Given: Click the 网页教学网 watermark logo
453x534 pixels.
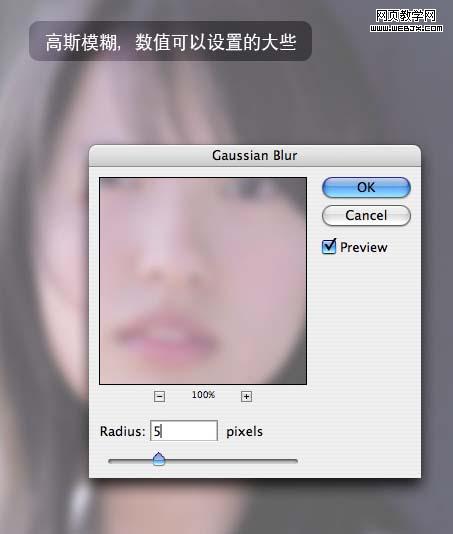Looking at the screenshot, I should click(406, 16).
